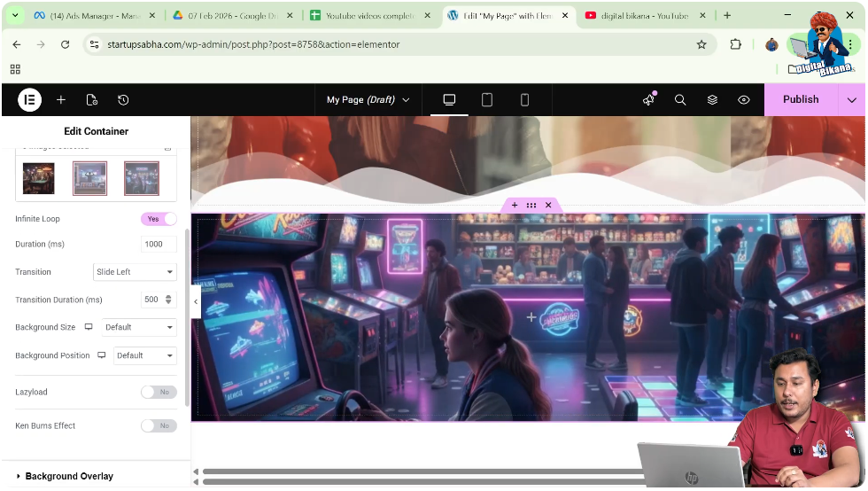The image size is (868, 491).
Task: Click the Duration (ms) input field
Action: point(159,245)
